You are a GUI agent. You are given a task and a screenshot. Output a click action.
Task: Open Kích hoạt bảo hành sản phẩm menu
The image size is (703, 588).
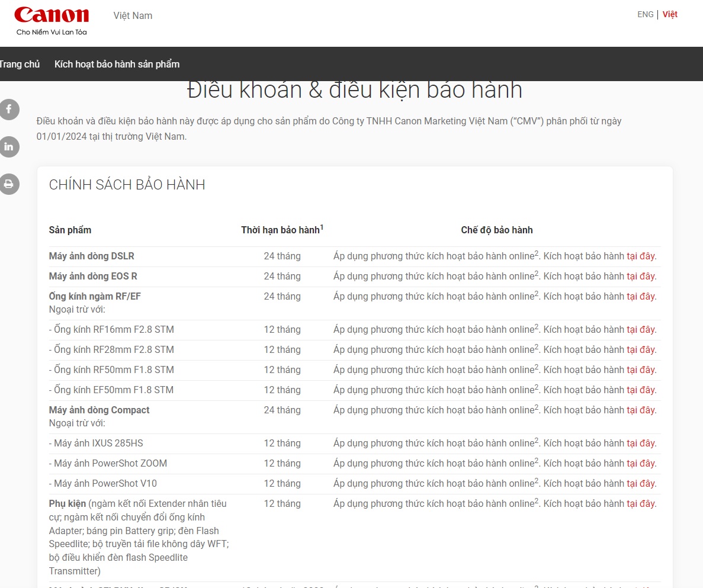[x=117, y=64]
